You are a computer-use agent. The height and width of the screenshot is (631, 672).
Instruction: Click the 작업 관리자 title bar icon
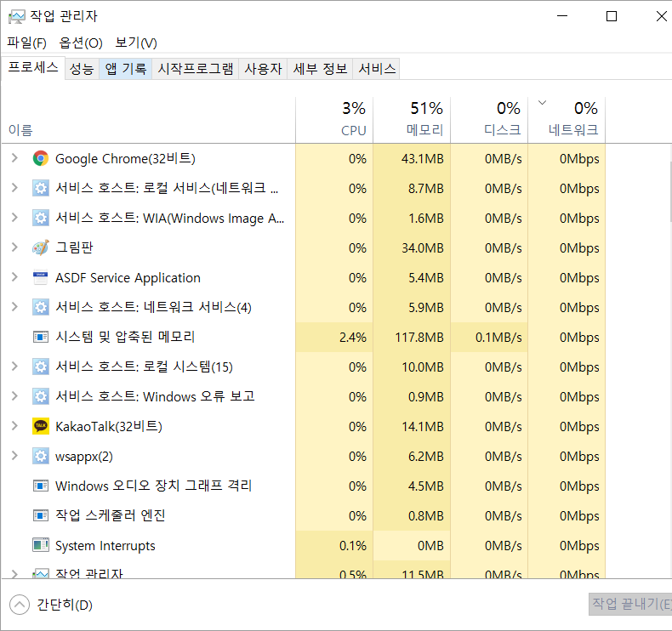[x=17, y=17]
